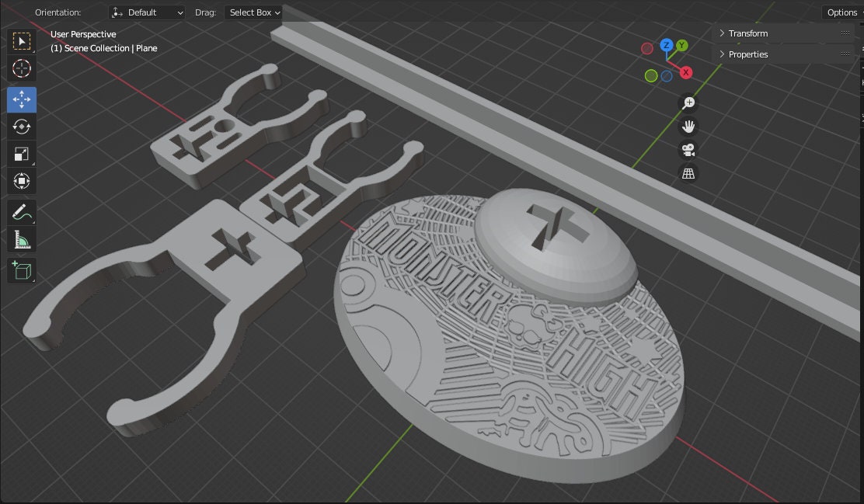The width and height of the screenshot is (864, 504).
Task: Click the User Perspective view label
Action: pyautogui.click(x=83, y=34)
